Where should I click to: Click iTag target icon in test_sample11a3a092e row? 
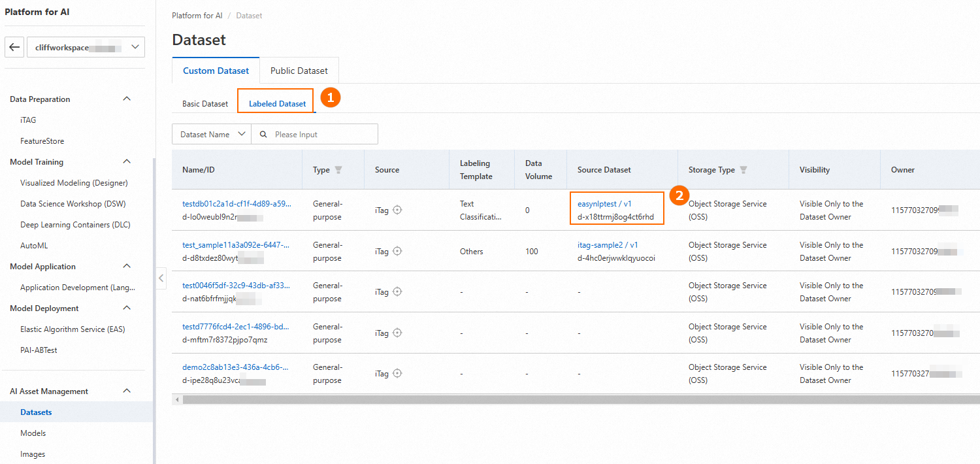point(397,252)
